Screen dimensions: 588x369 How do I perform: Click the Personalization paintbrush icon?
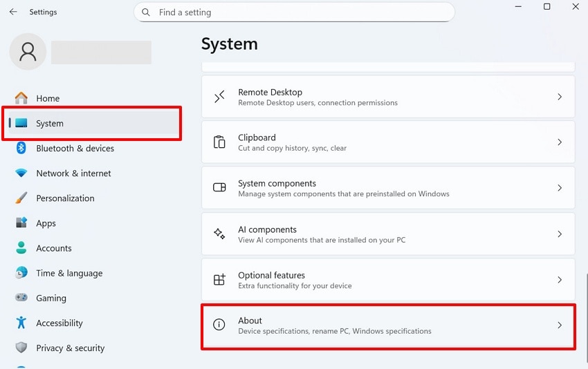(21, 198)
